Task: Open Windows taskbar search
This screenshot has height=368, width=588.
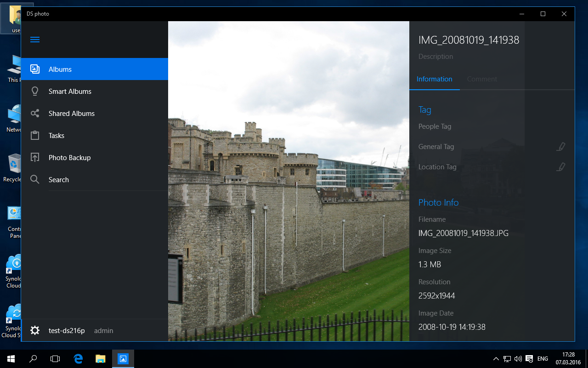Action: (33, 359)
